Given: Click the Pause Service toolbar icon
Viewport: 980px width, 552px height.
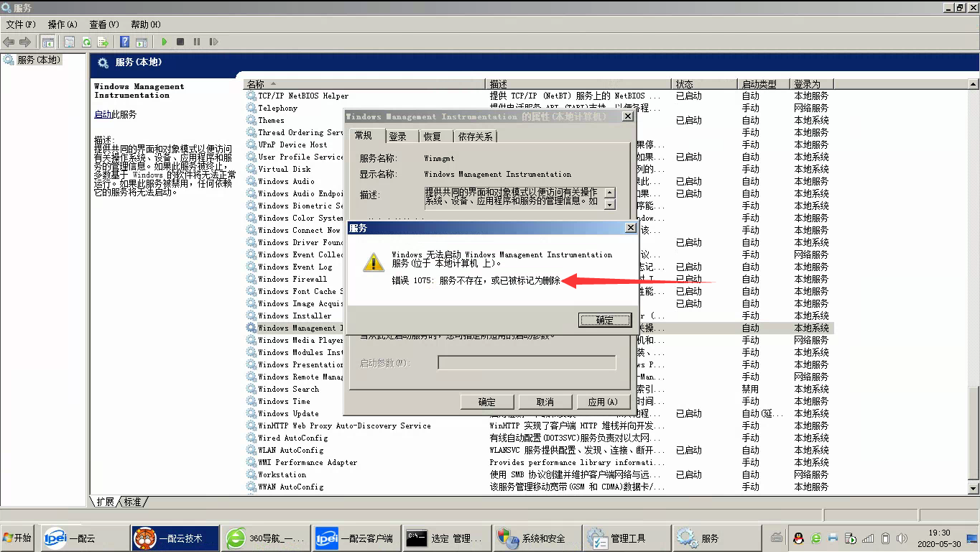Looking at the screenshot, I should pyautogui.click(x=197, y=42).
